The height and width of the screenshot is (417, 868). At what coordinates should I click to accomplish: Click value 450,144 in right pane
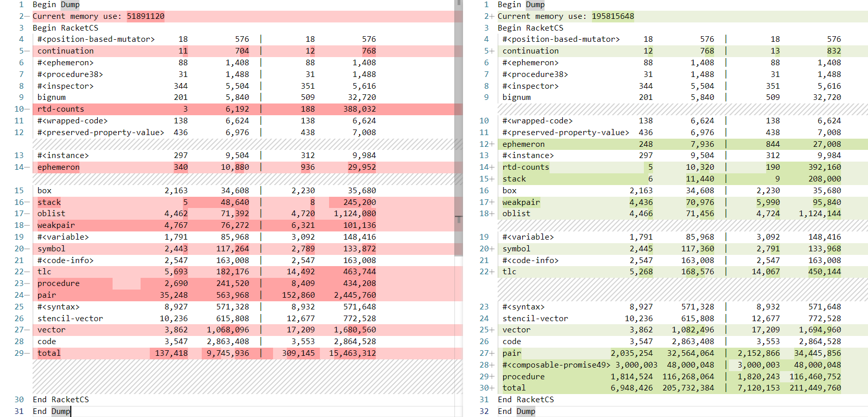824,272
